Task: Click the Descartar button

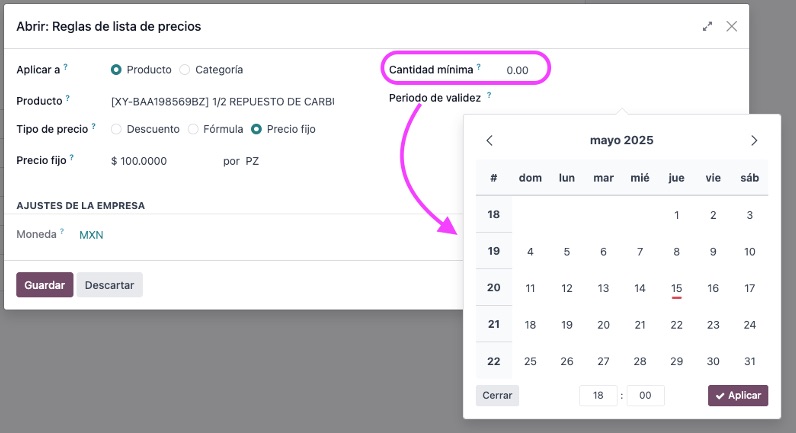Action: click(110, 285)
